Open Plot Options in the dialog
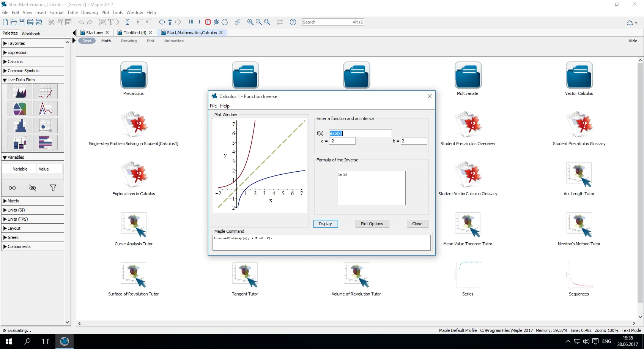The image size is (644, 349). tap(372, 224)
